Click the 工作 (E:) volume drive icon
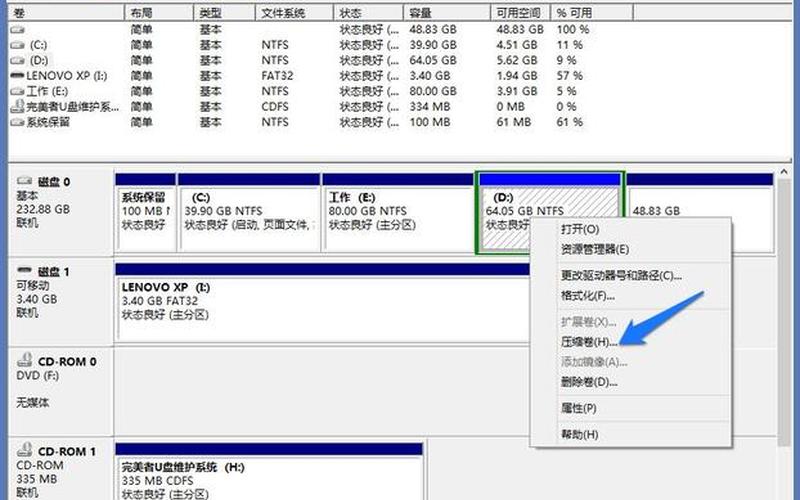800x500 pixels. (17, 92)
